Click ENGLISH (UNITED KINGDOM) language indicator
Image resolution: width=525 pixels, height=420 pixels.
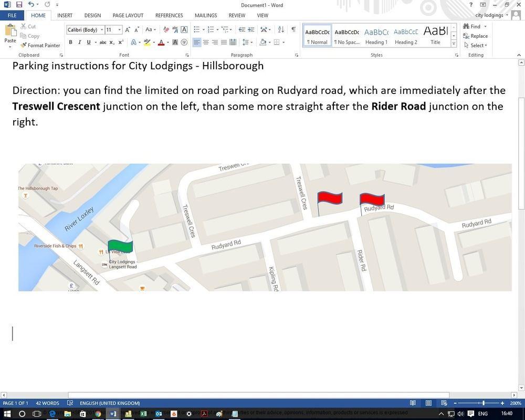pos(110,403)
